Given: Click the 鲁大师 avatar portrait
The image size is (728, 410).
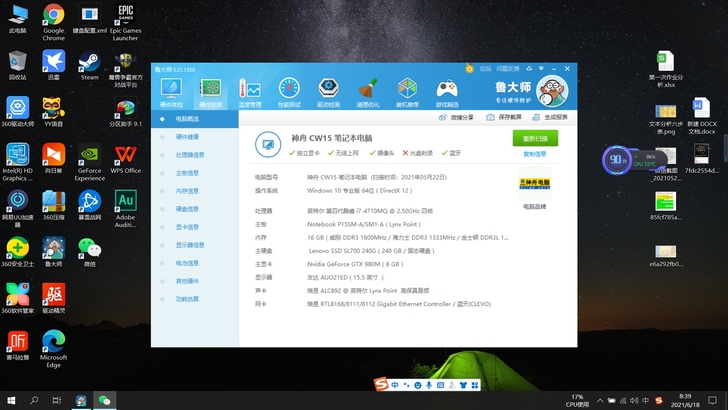Looking at the screenshot, I should pyautogui.click(x=552, y=91).
